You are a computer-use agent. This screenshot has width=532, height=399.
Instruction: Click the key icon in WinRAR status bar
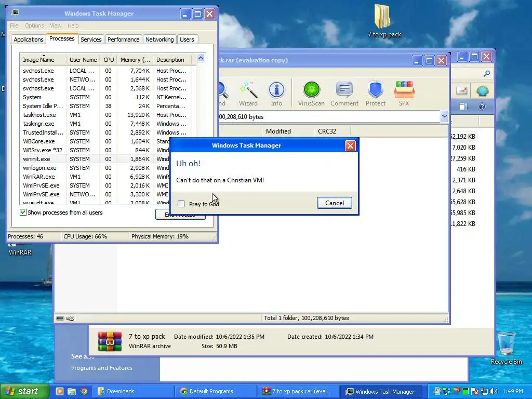[70, 318]
